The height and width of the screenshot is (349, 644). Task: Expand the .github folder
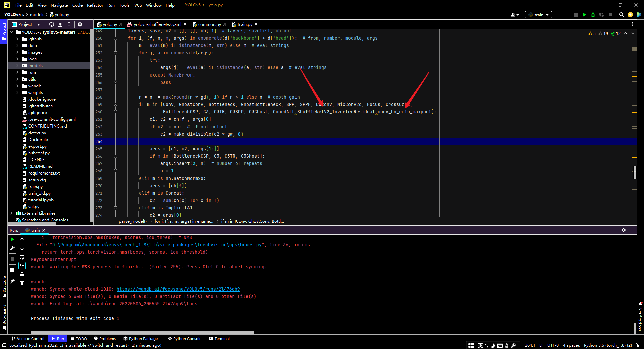coord(17,39)
